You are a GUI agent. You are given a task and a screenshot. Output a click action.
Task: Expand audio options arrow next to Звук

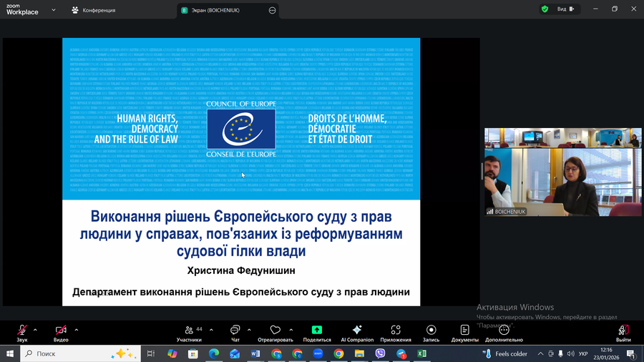coord(35,330)
